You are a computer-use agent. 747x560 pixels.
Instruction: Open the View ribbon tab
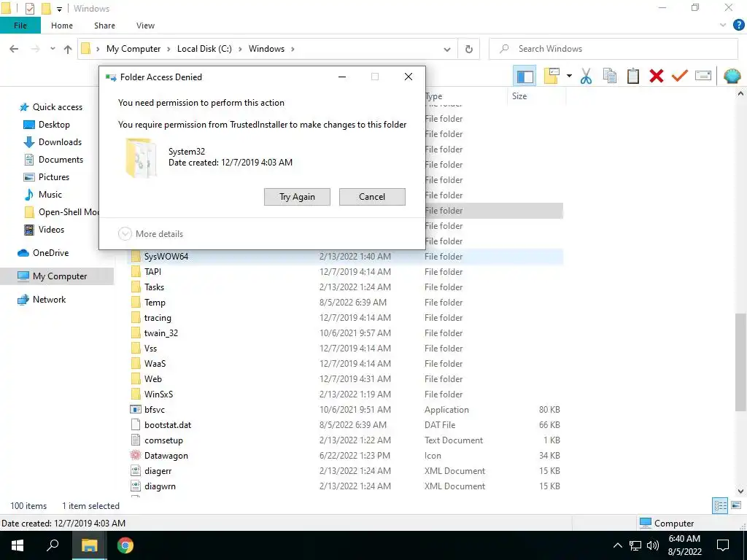coord(145,26)
